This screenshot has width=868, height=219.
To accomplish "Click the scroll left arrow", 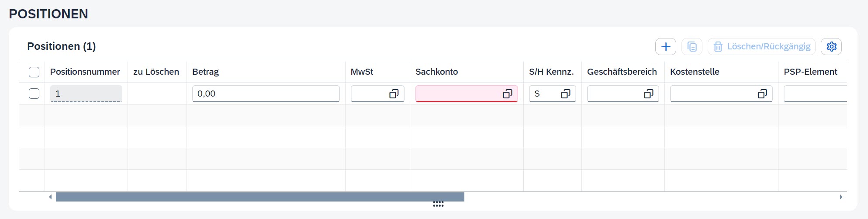I will coord(50,197).
